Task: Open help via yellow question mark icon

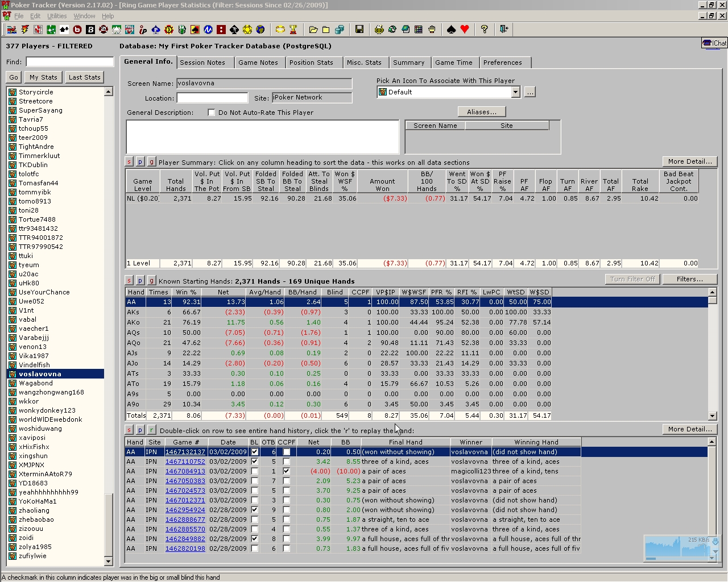Action: click(x=484, y=30)
